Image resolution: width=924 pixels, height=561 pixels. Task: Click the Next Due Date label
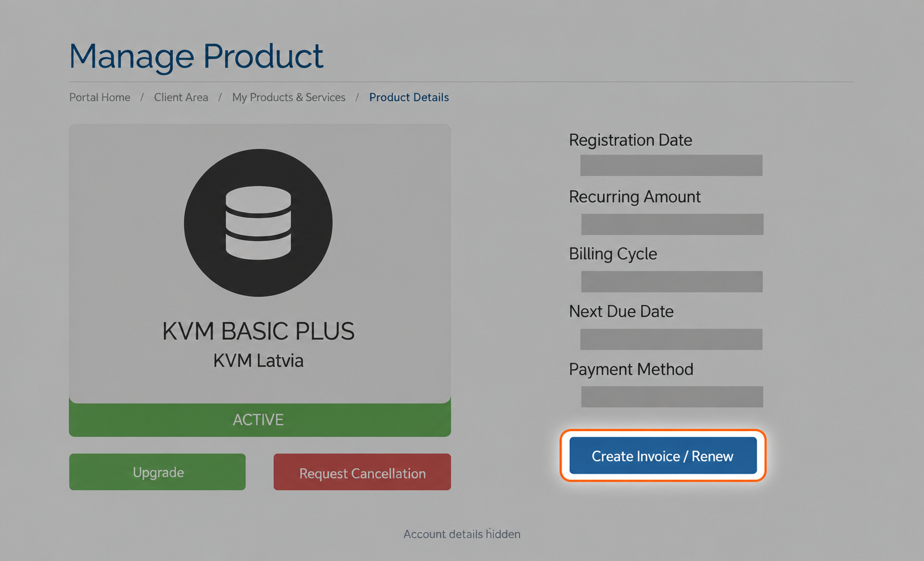click(x=621, y=311)
